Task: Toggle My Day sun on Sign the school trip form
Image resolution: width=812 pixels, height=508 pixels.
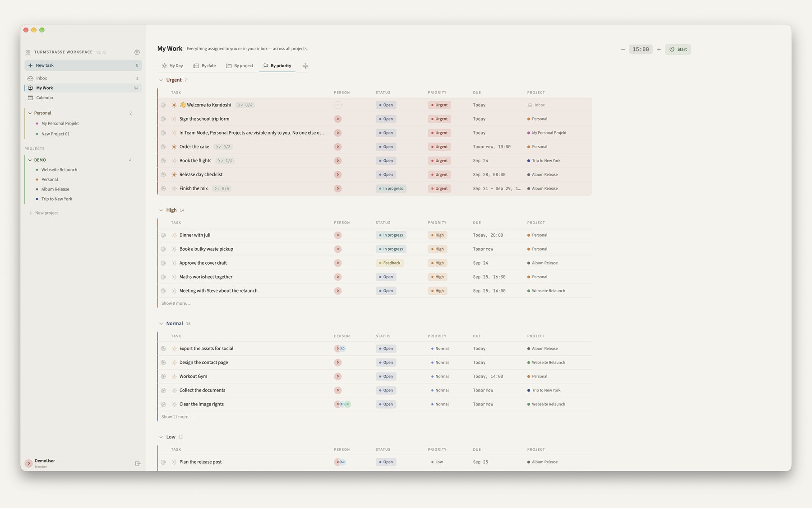Action: [174, 119]
